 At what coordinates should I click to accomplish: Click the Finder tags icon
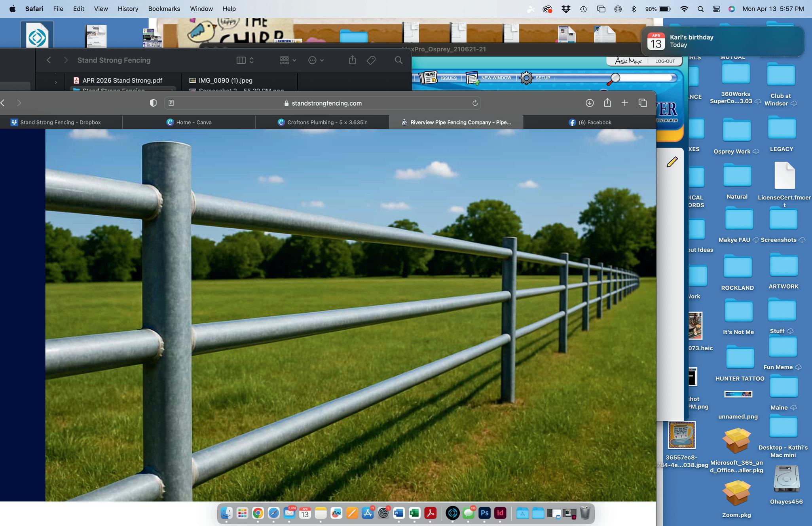371,60
